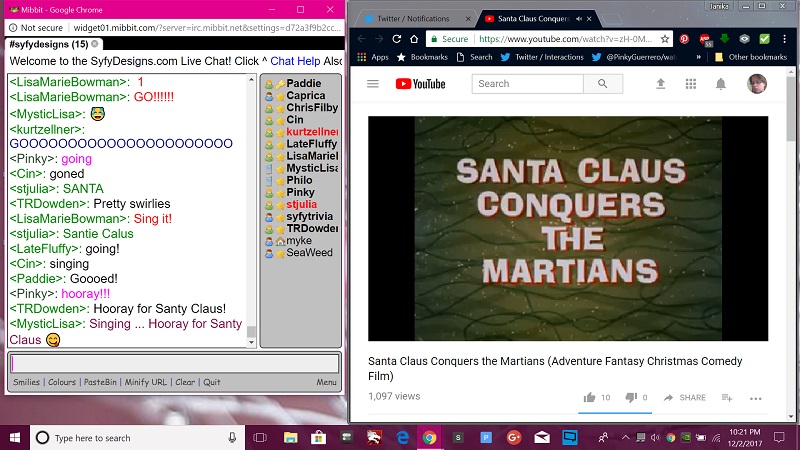
Task: Open File Explorer from the taskbar
Action: tap(290, 438)
